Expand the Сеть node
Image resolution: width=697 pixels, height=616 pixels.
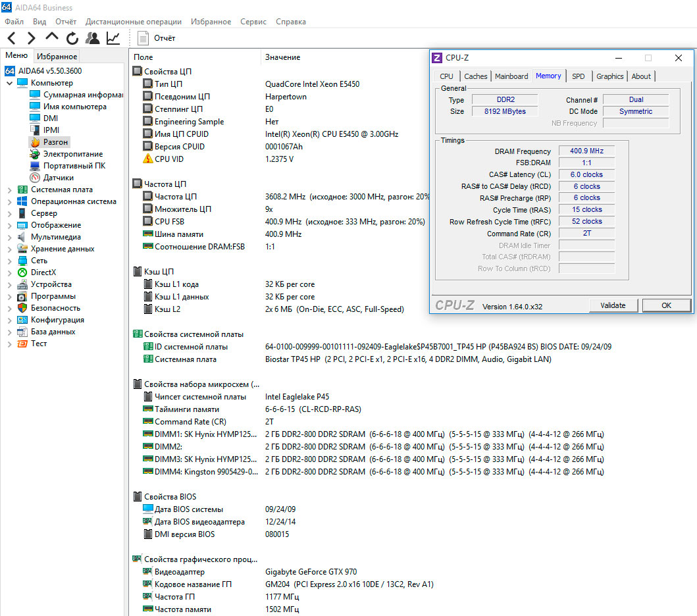pyautogui.click(x=9, y=261)
